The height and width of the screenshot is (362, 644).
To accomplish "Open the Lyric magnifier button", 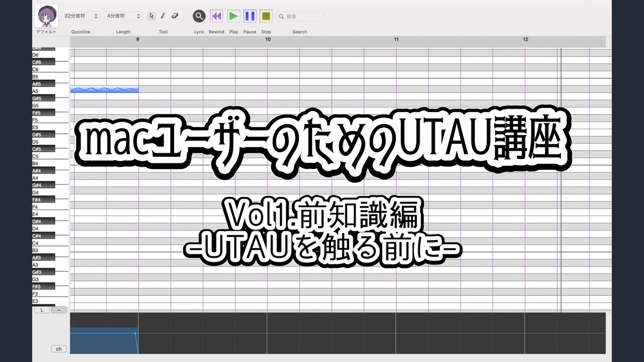I will (199, 16).
